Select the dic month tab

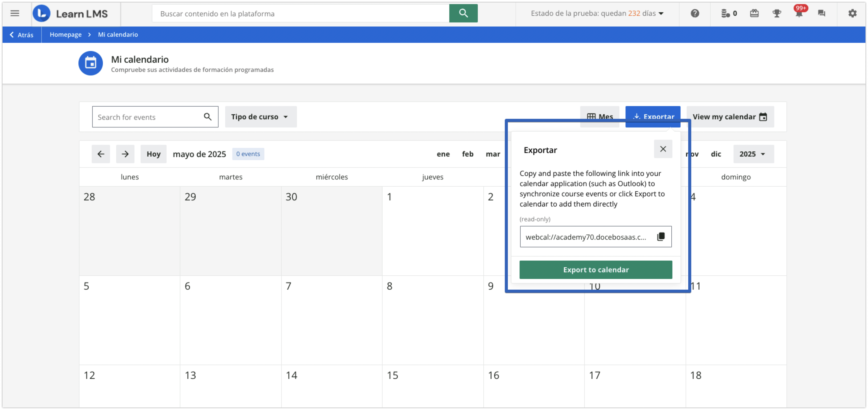(716, 154)
